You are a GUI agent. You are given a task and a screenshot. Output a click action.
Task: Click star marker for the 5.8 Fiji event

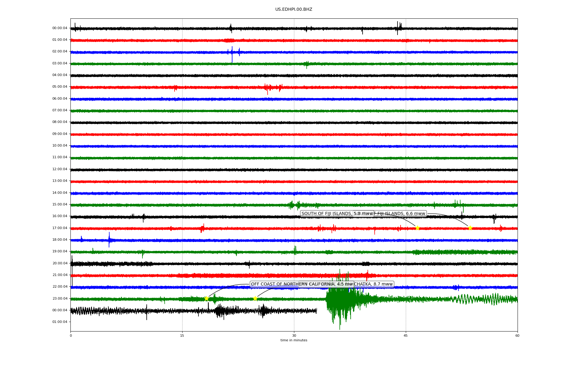pos(417,228)
